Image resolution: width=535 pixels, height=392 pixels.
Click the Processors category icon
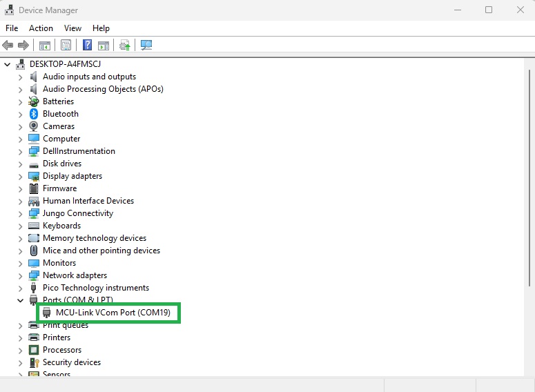[x=34, y=350]
